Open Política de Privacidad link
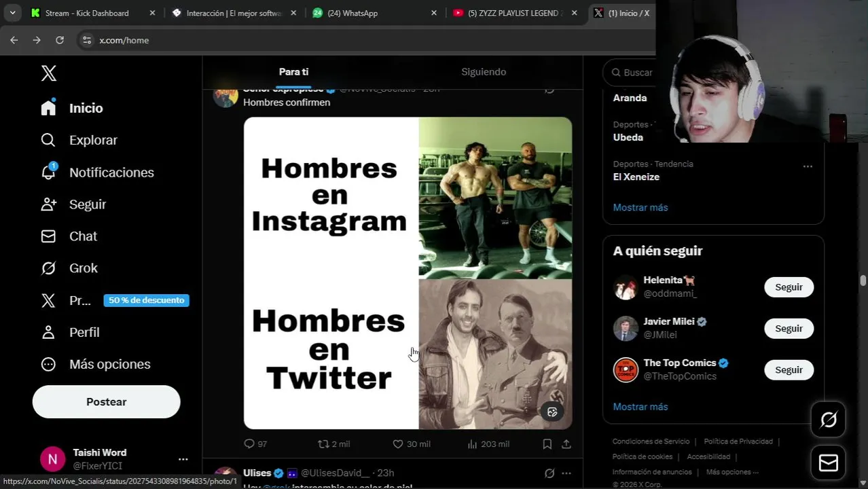The width and height of the screenshot is (868, 489). [x=738, y=441]
